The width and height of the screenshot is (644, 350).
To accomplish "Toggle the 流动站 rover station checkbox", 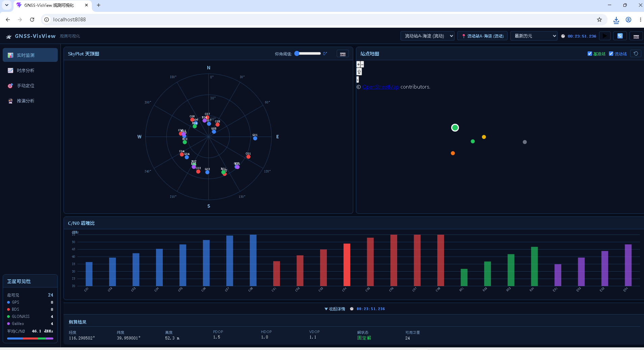I will click(x=611, y=53).
